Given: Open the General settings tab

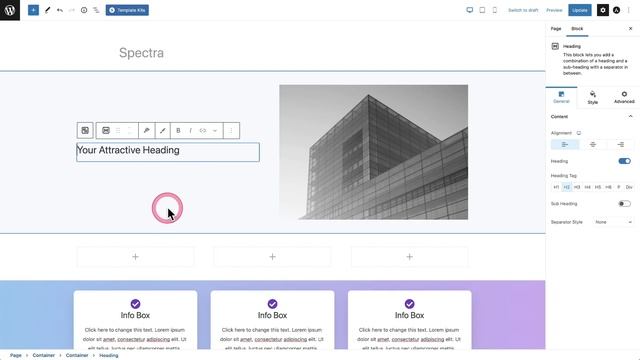Looking at the screenshot, I should (x=561, y=97).
